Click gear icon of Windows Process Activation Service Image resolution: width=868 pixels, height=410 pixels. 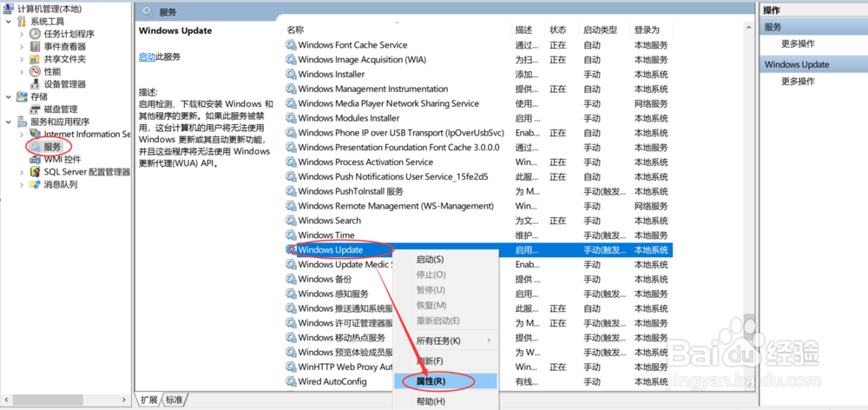coord(291,162)
